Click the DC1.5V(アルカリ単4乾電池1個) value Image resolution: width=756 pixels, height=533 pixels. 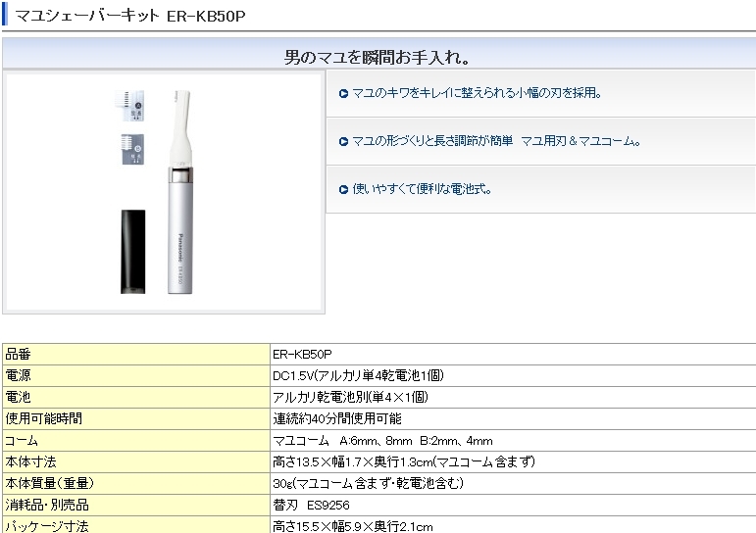(358, 375)
